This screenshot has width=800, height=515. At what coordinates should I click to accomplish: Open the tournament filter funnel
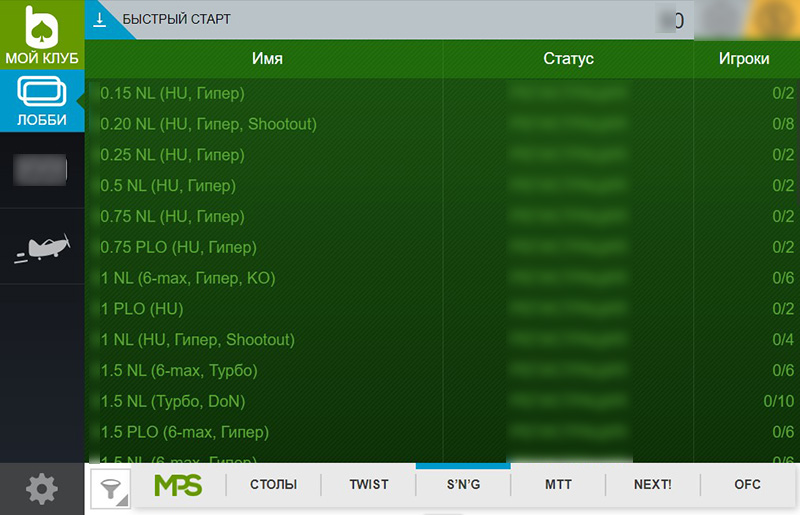tap(110, 488)
